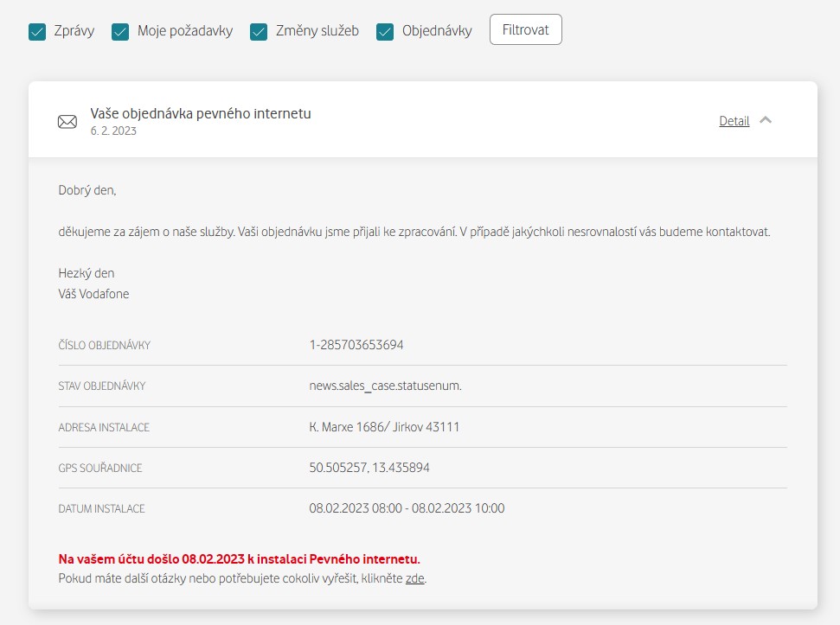
Task: Click the Objednávky filter label text
Action: pos(437,31)
